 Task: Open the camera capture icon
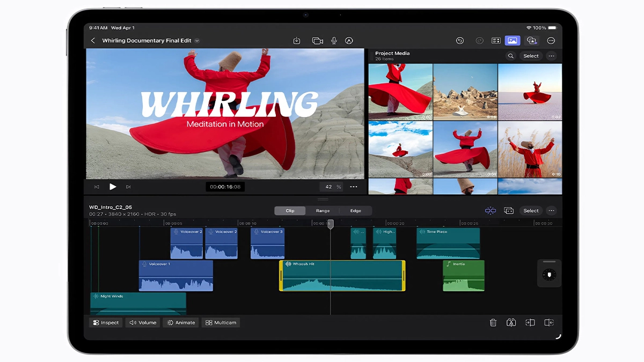click(317, 41)
